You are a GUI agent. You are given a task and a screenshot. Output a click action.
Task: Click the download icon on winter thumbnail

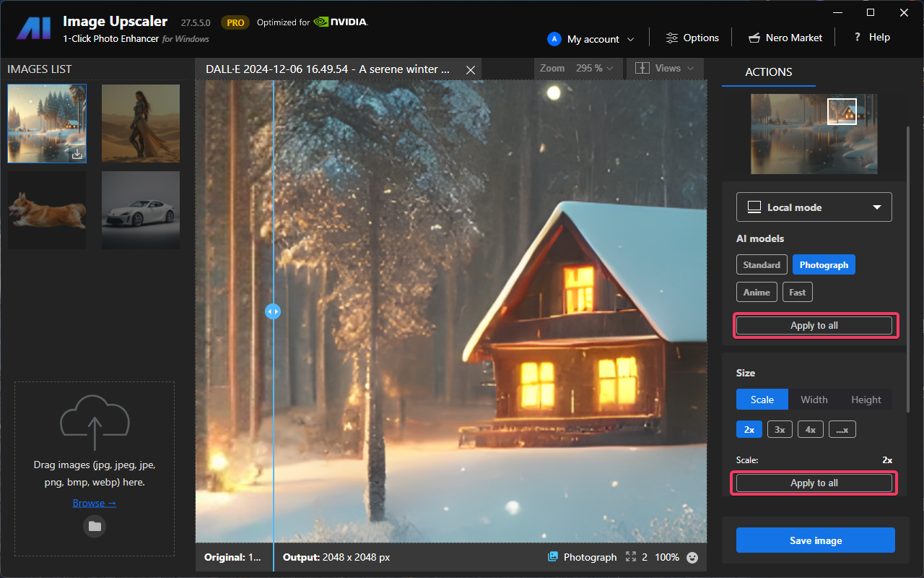click(x=77, y=154)
